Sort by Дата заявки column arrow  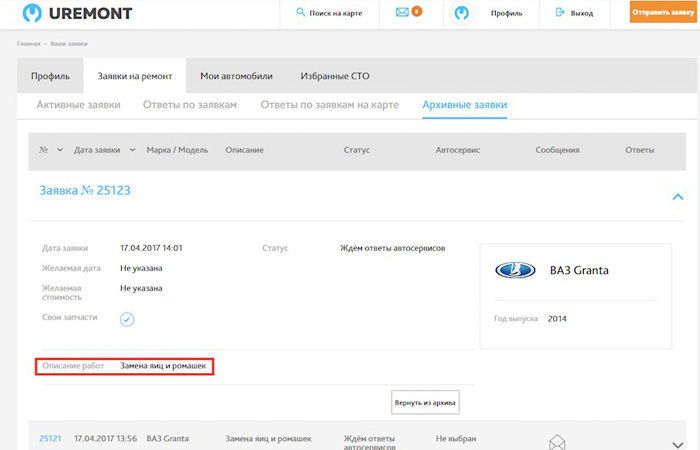click(x=132, y=150)
